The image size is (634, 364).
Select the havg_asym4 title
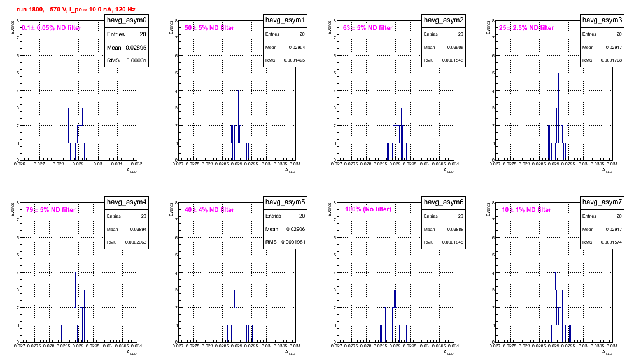(127, 202)
